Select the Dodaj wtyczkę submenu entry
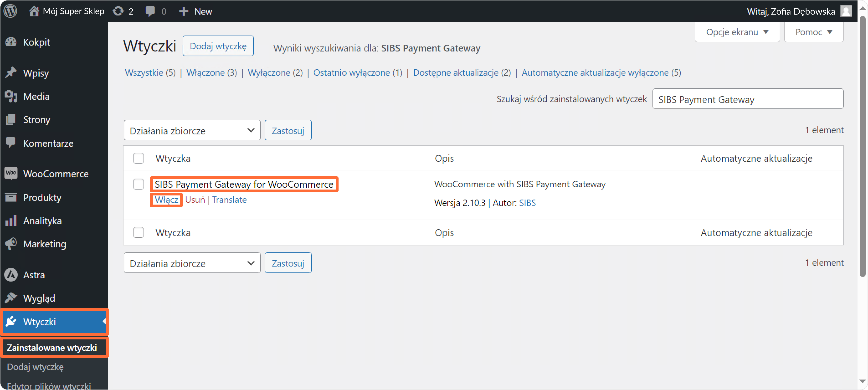The height and width of the screenshot is (390, 868). [x=35, y=367]
